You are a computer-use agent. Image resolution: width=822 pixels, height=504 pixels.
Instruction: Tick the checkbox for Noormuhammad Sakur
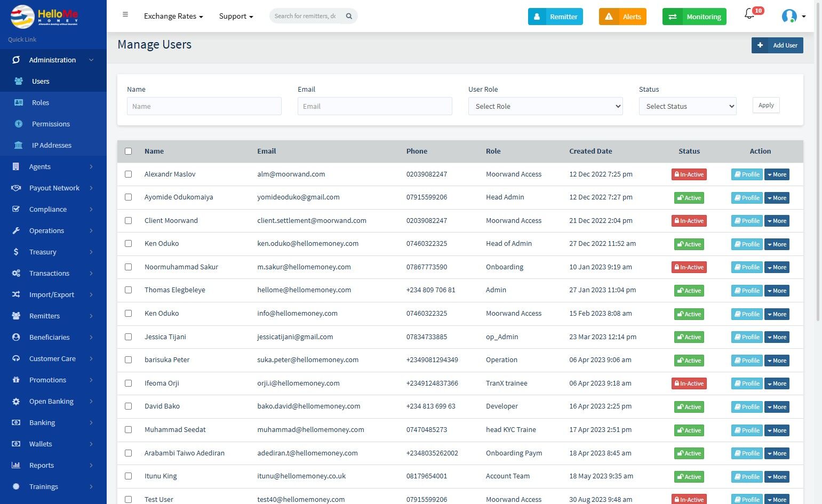click(x=128, y=267)
